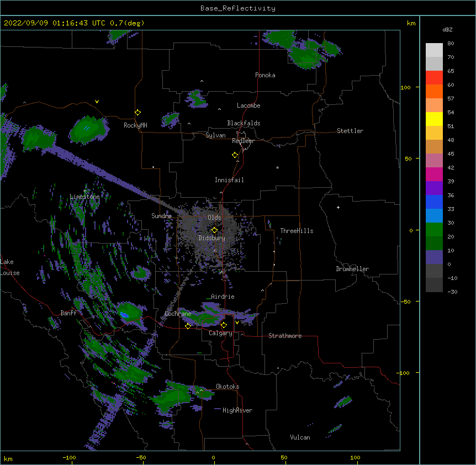Click the Olds town label

(x=214, y=218)
